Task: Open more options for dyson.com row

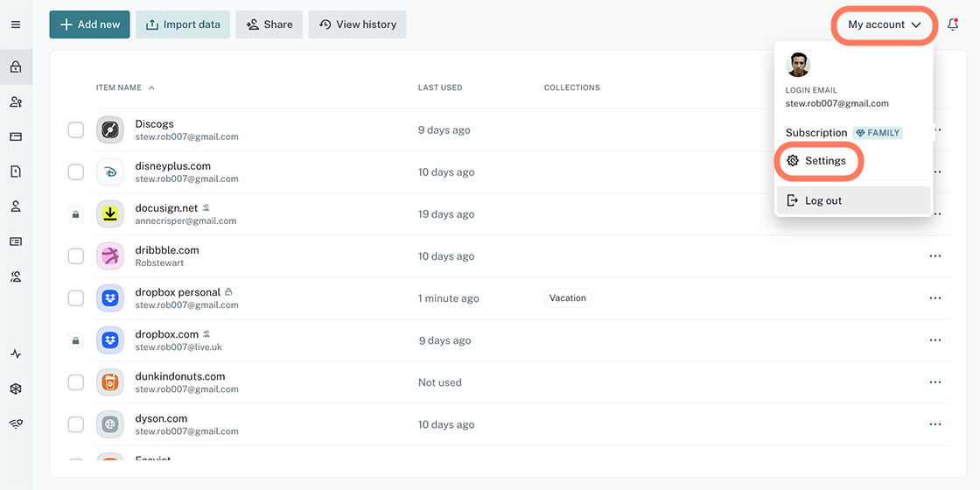Action: click(x=934, y=424)
